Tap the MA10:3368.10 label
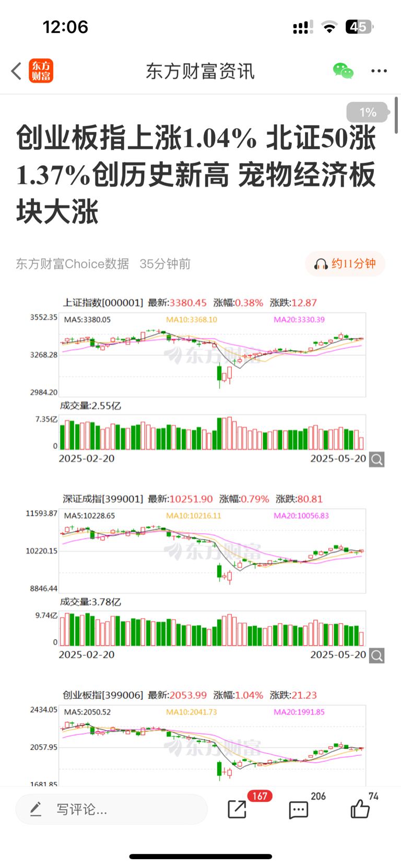The image size is (401, 868). [x=192, y=319]
